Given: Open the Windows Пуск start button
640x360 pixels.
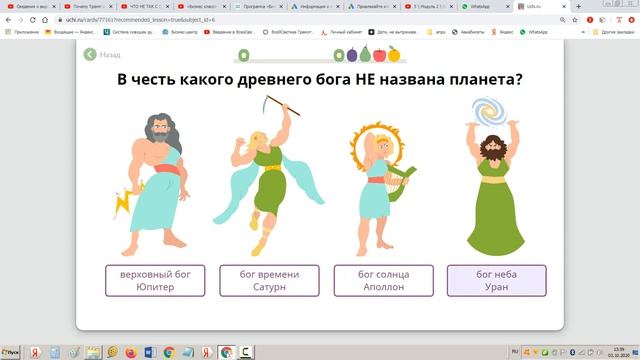Looking at the screenshot, I should (x=10, y=352).
